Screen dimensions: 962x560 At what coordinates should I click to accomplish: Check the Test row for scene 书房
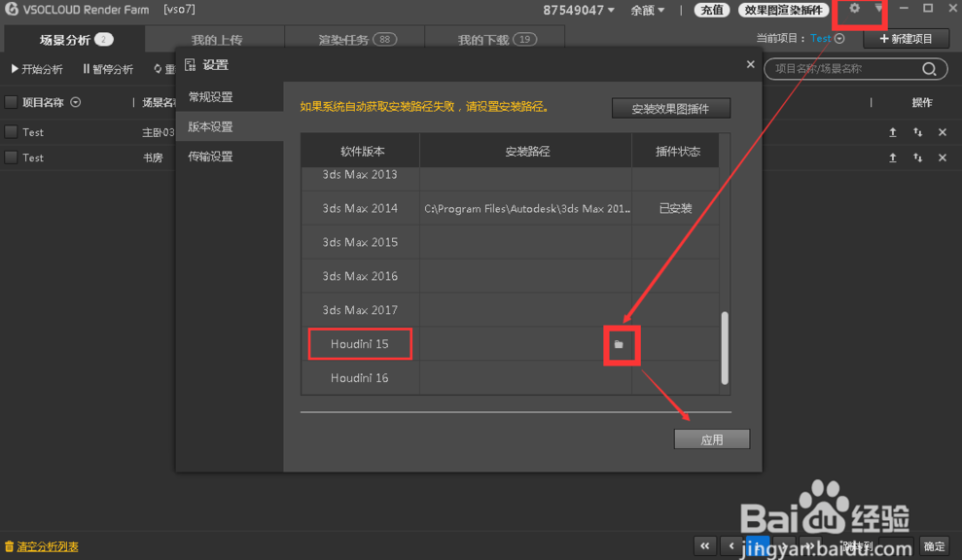[11, 157]
